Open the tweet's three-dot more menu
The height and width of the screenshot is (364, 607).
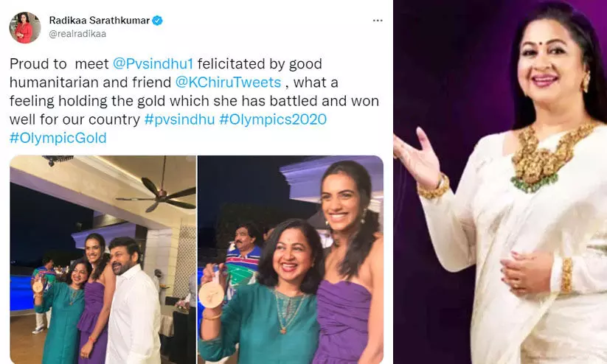378,21
